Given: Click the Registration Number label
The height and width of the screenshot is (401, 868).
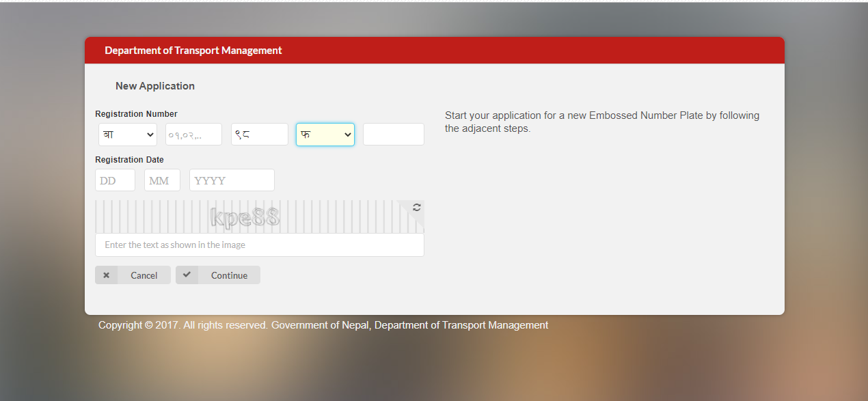Looking at the screenshot, I should click(136, 114).
